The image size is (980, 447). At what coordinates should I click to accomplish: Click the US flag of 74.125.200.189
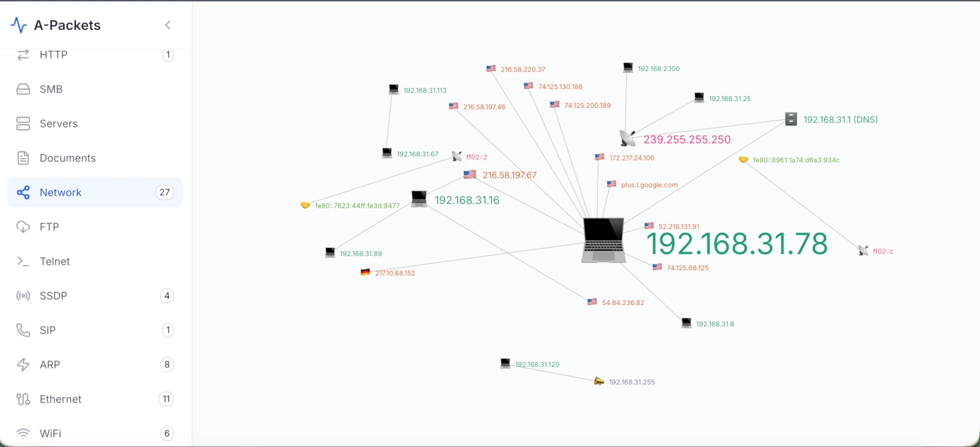click(x=555, y=105)
